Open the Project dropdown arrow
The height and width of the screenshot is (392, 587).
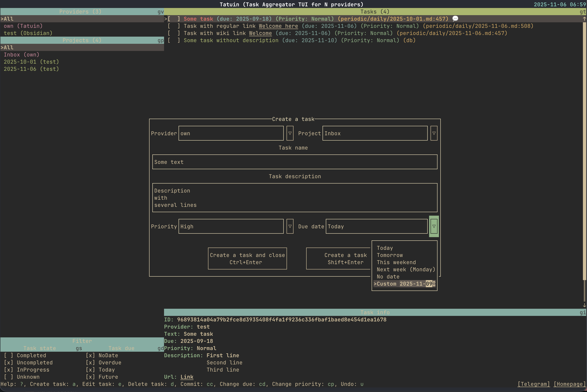(434, 133)
